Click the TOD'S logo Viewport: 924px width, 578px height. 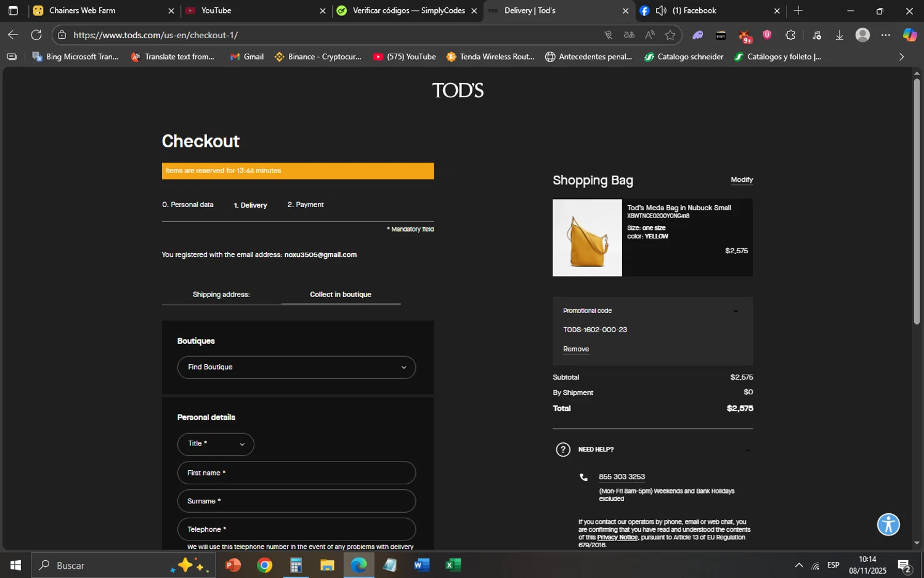[458, 91]
